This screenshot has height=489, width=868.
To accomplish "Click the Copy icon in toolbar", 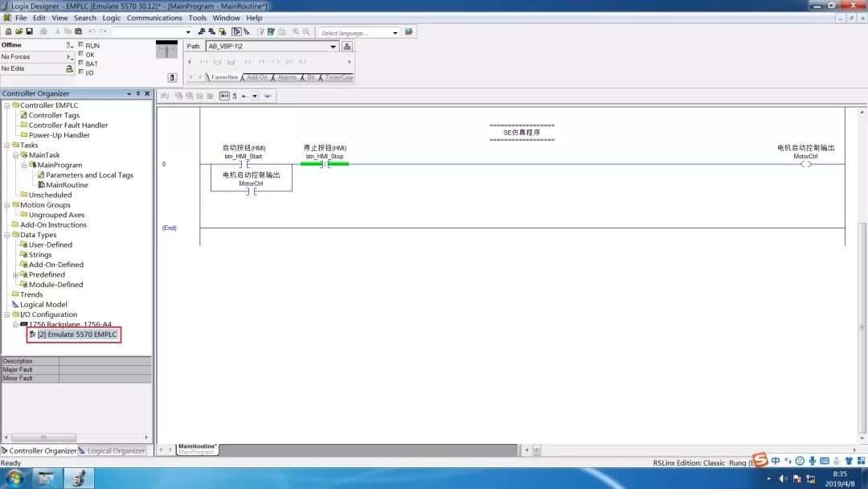I will pos(68,31).
